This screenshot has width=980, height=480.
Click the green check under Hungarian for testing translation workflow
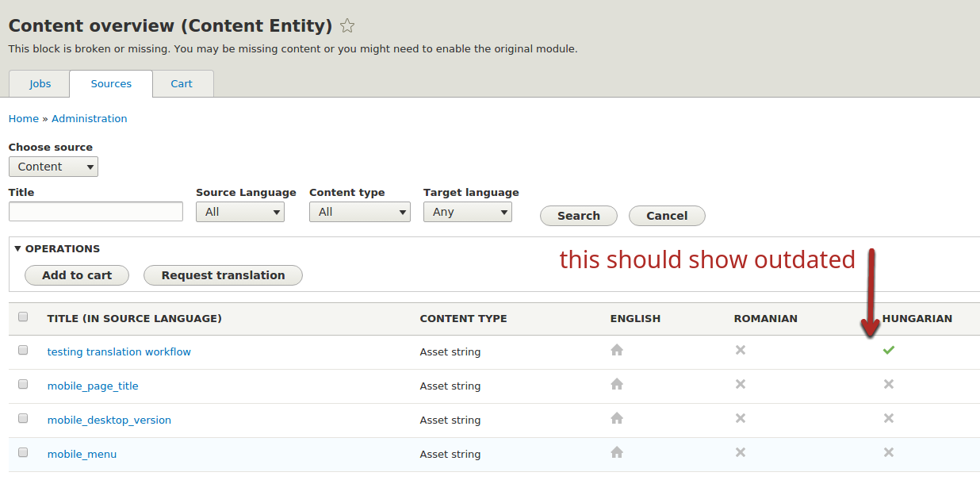[x=888, y=349]
